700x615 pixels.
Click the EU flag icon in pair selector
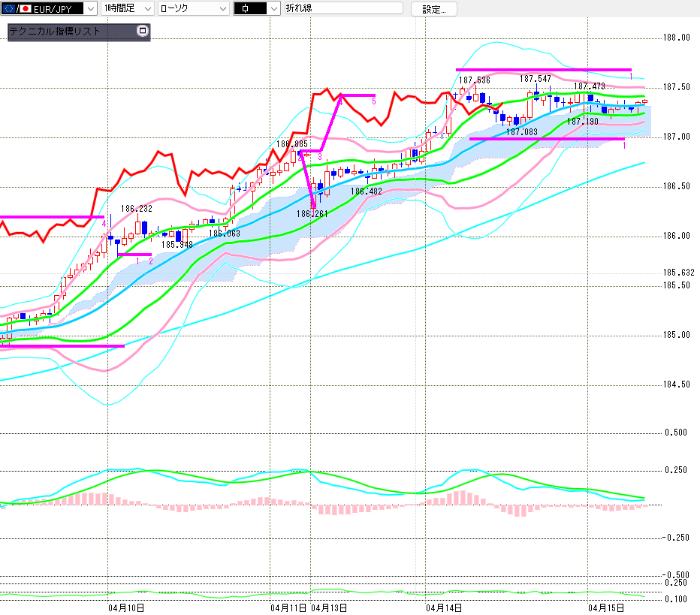coord(9,8)
